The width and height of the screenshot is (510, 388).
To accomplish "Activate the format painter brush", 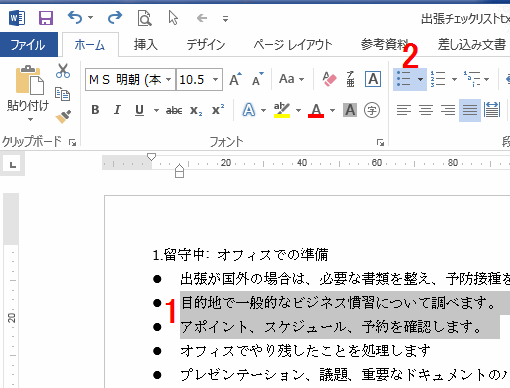I will point(63,117).
